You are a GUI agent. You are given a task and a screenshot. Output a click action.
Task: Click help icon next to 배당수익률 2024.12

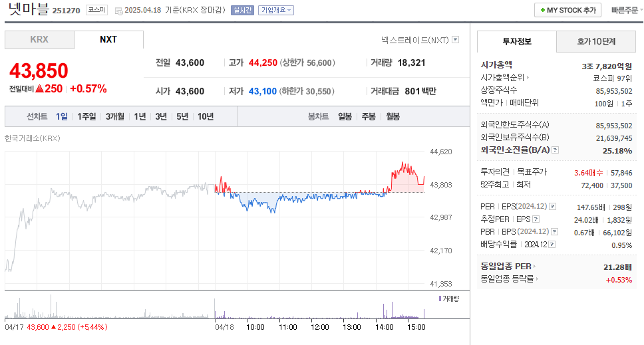coord(552,245)
